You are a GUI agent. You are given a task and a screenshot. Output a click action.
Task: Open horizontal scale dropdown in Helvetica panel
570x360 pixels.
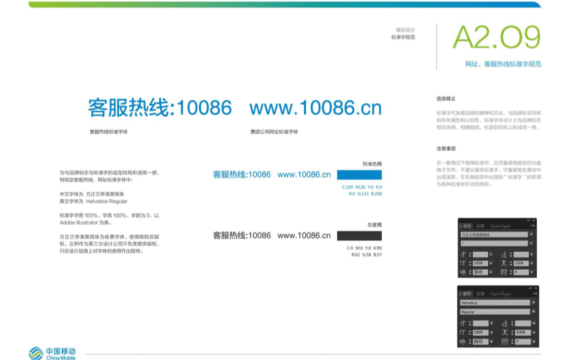pyautogui.click(x=534, y=332)
